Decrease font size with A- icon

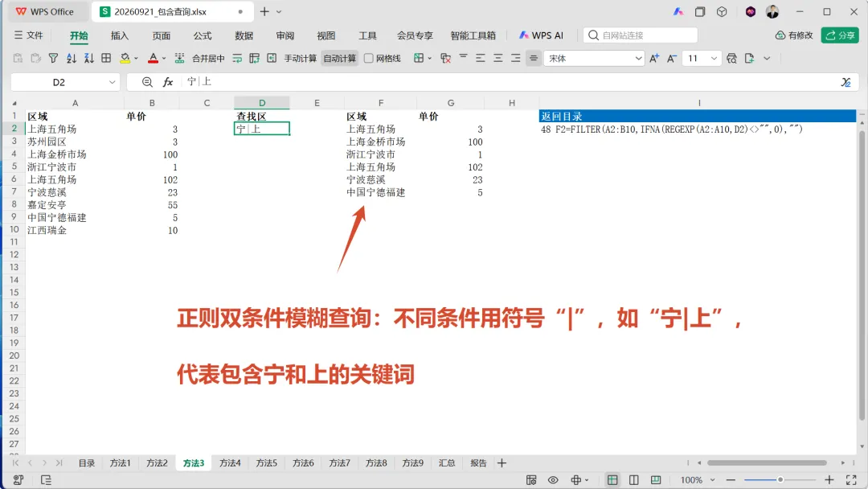pyautogui.click(x=671, y=58)
